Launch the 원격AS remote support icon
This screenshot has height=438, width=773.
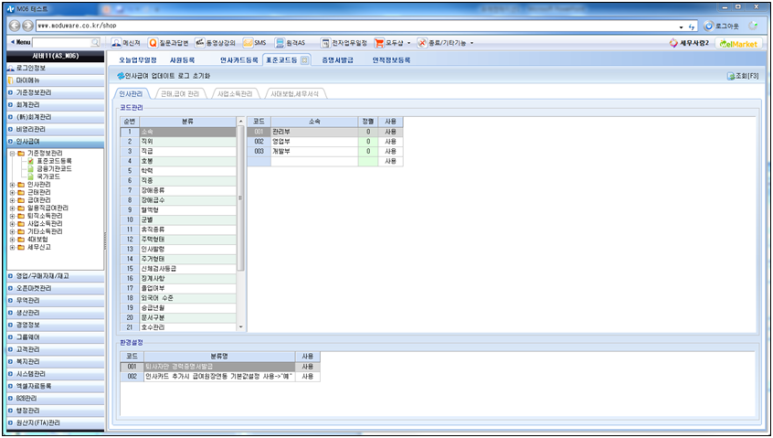pos(280,43)
